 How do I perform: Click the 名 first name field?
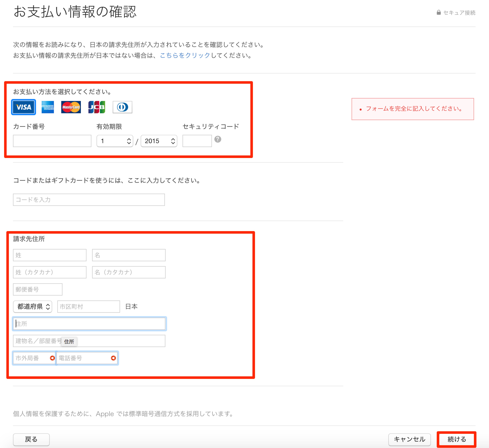point(129,255)
